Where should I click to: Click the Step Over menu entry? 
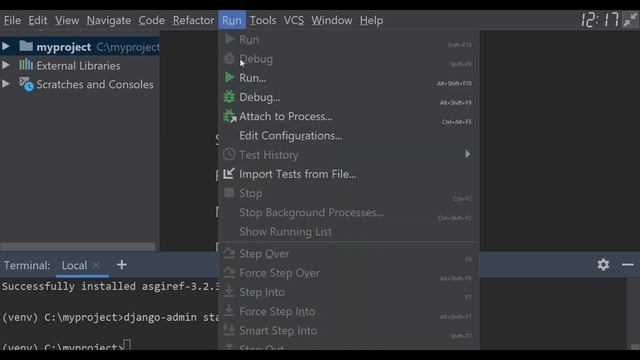coord(349,253)
